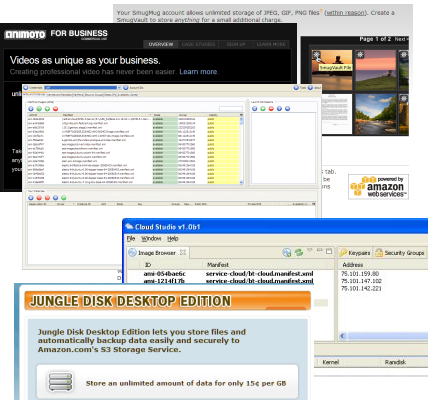Screen dimensions: 428x400
Task: Follow the blue Learn more link
Action: (198, 72)
